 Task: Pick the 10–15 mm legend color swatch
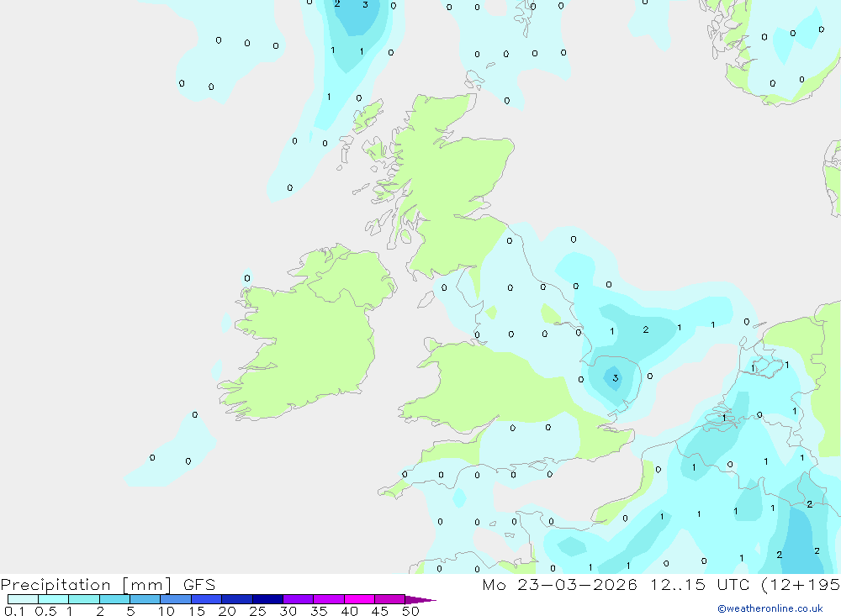click(x=176, y=599)
